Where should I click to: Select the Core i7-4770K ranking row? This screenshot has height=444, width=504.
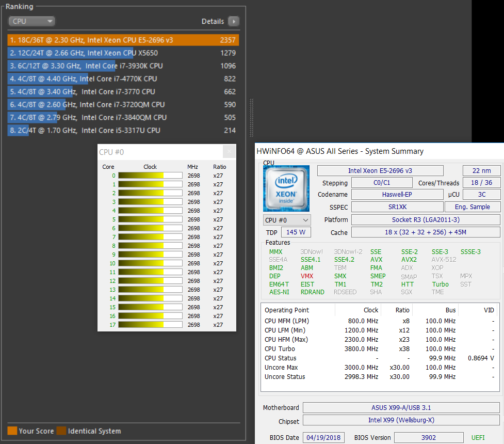coord(123,78)
